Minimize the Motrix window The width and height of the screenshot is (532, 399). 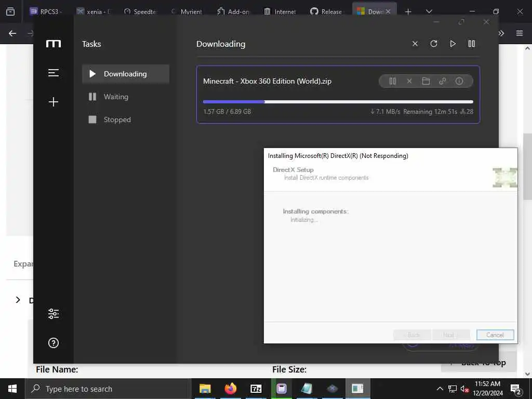(x=436, y=22)
